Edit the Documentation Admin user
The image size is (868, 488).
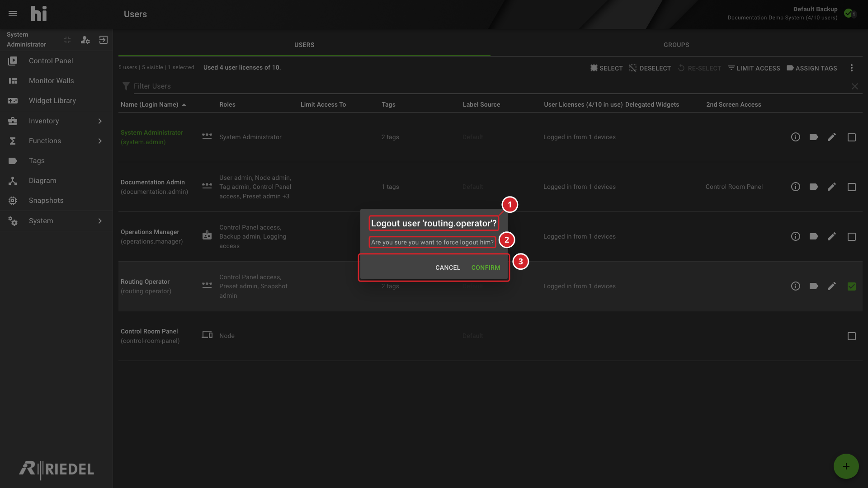tap(832, 187)
